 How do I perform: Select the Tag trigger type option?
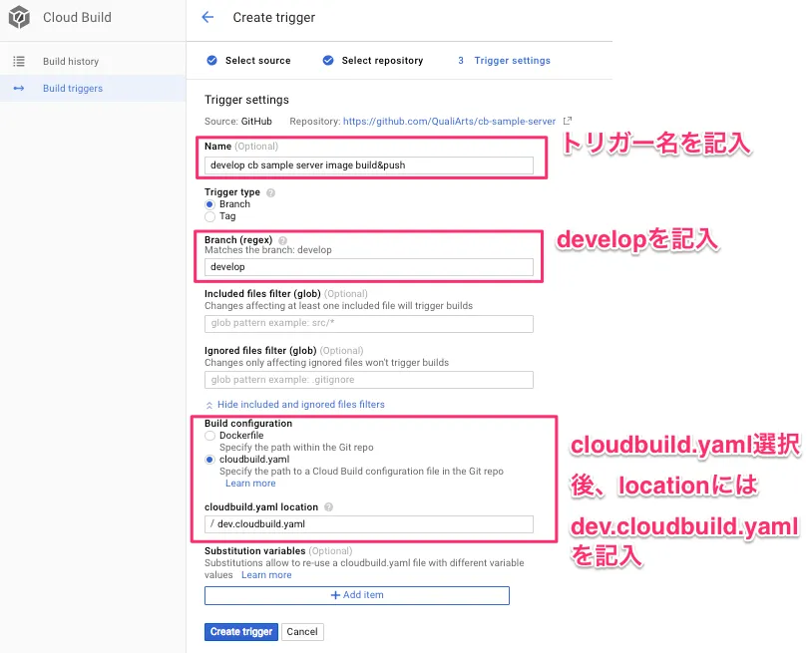point(209,216)
